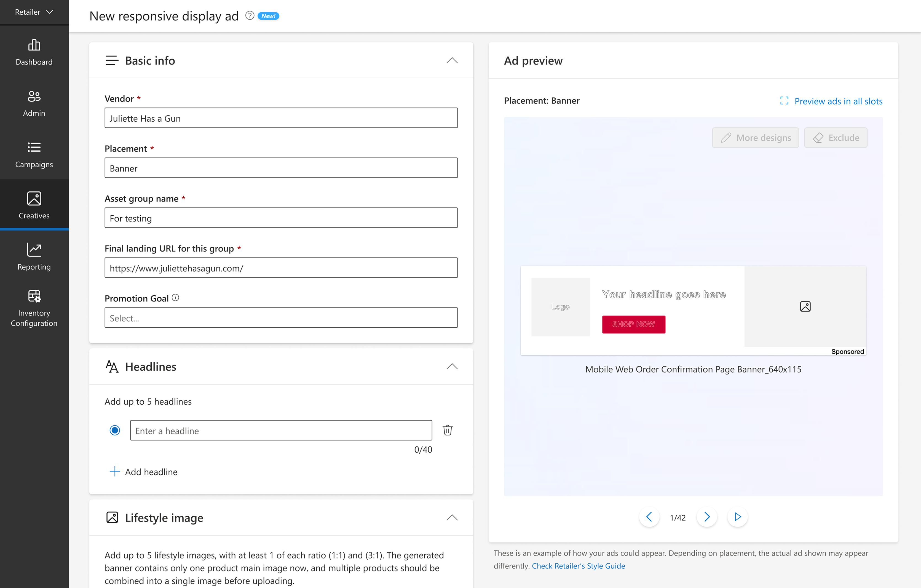Click help question mark beside page title

(x=249, y=16)
